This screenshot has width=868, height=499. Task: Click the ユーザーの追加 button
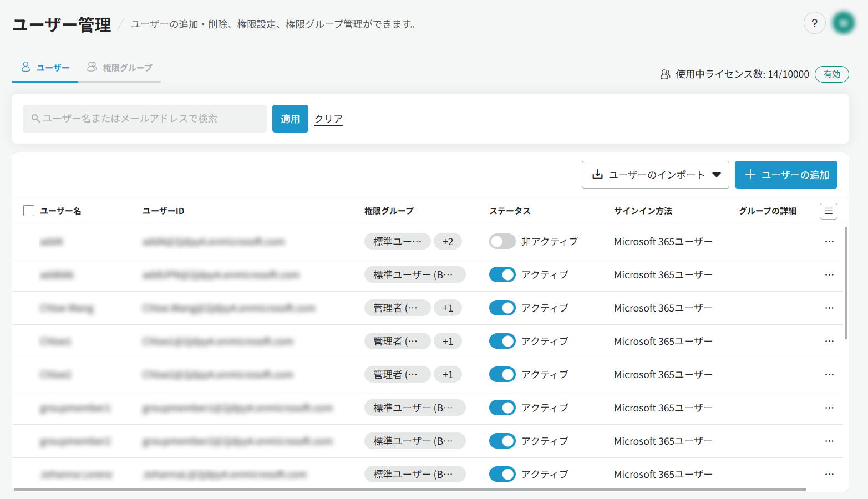[786, 175]
